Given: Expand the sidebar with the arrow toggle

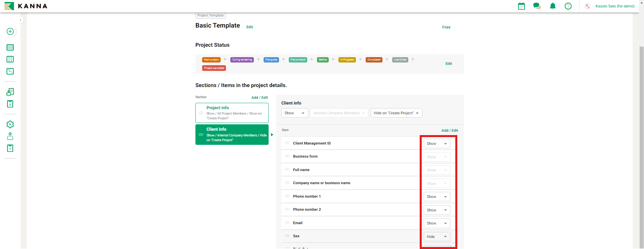Looking at the screenshot, I should (20, 20).
